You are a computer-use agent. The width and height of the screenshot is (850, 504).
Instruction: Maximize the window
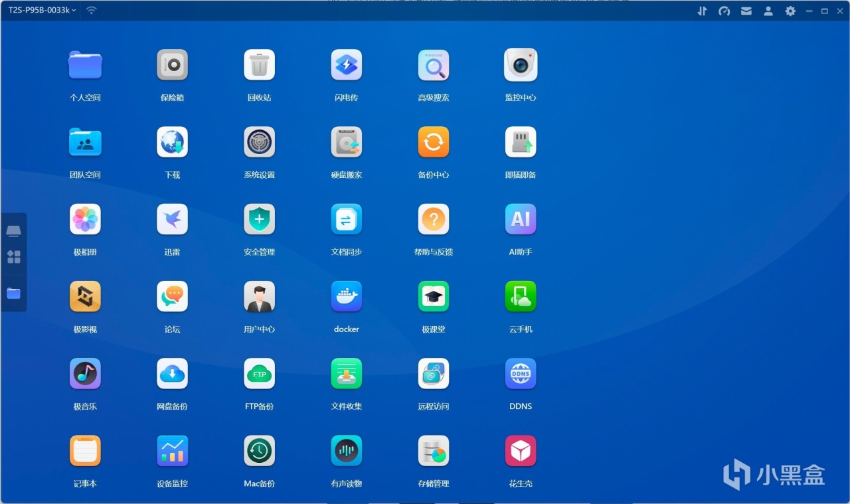tap(825, 11)
